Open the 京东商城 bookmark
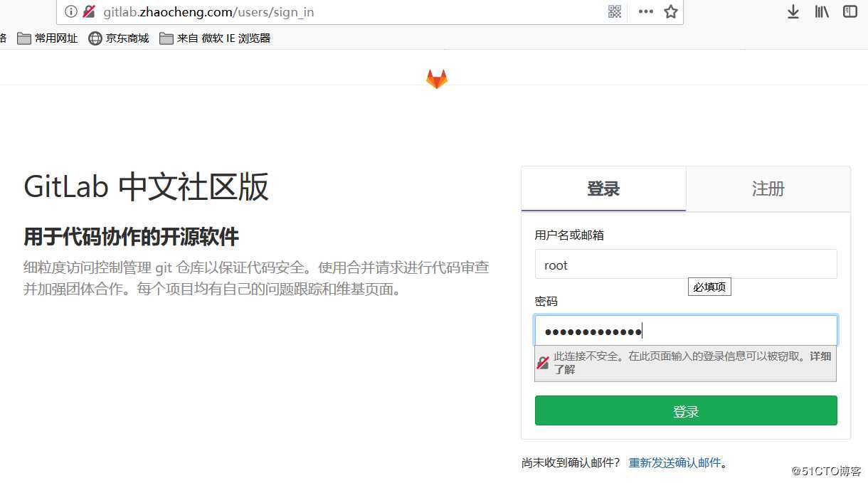Viewport: 868px width, 483px height. (119, 38)
